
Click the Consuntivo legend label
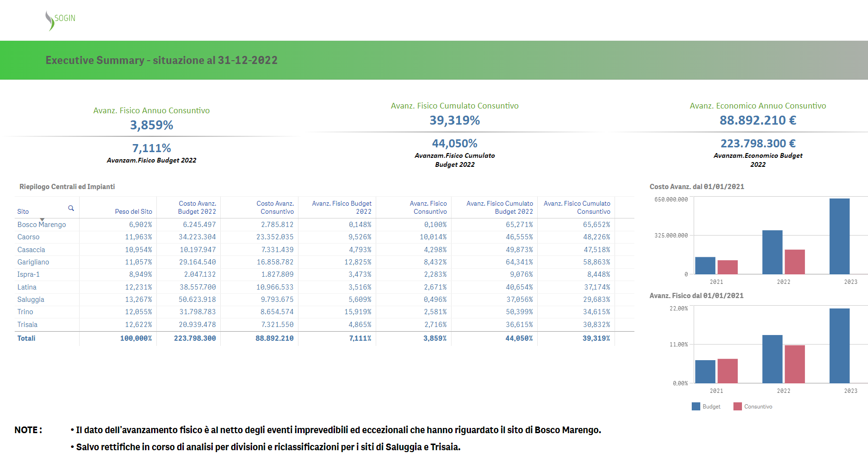click(758, 407)
